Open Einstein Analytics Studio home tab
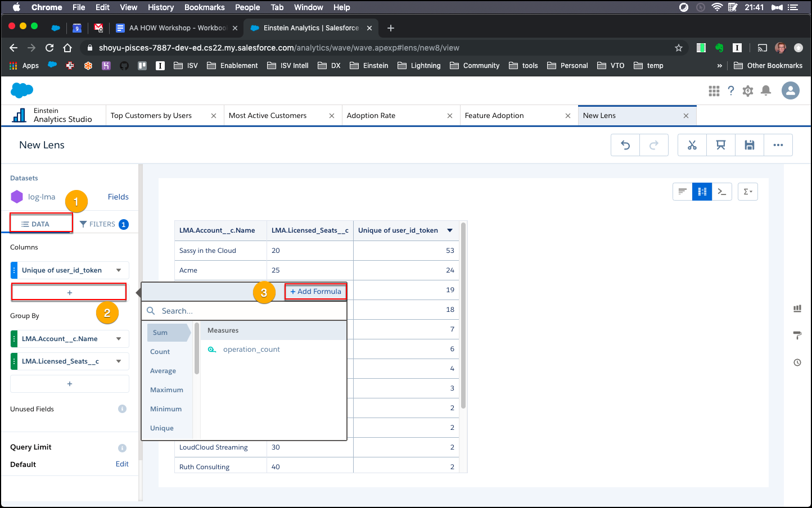812x508 pixels. pos(53,115)
